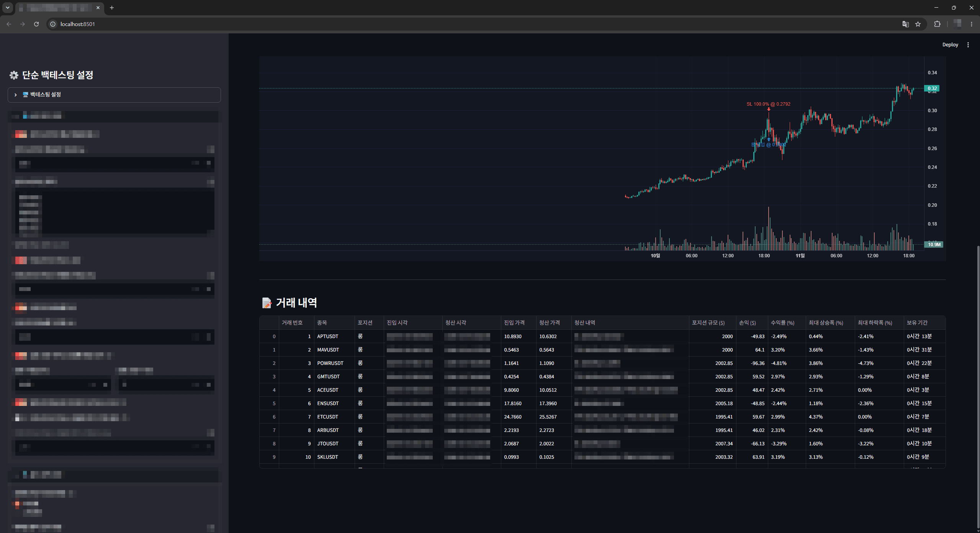The height and width of the screenshot is (533, 980).
Task: Sort by 포지션 규모 ($) column header
Action: click(712, 323)
